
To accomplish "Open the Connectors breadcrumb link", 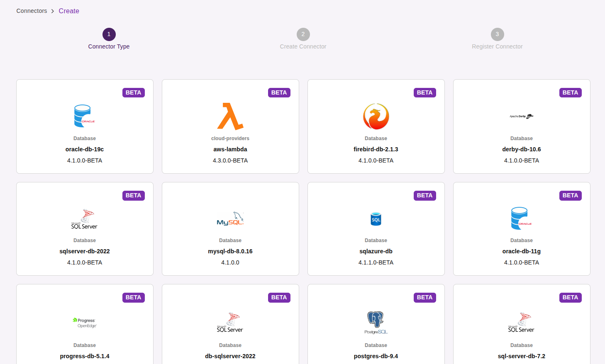I will (x=32, y=11).
